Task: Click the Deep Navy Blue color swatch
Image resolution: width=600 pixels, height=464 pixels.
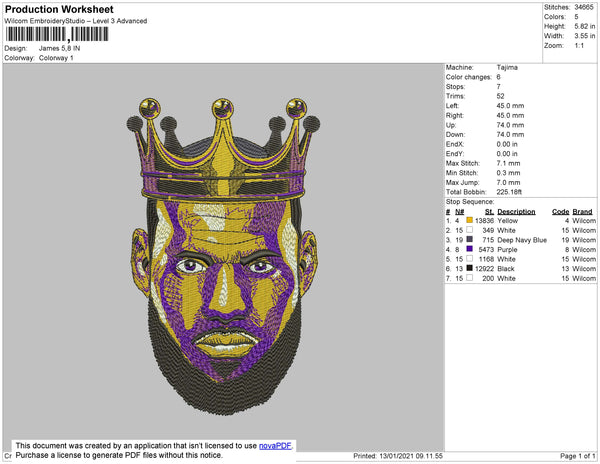Action: tap(470, 239)
